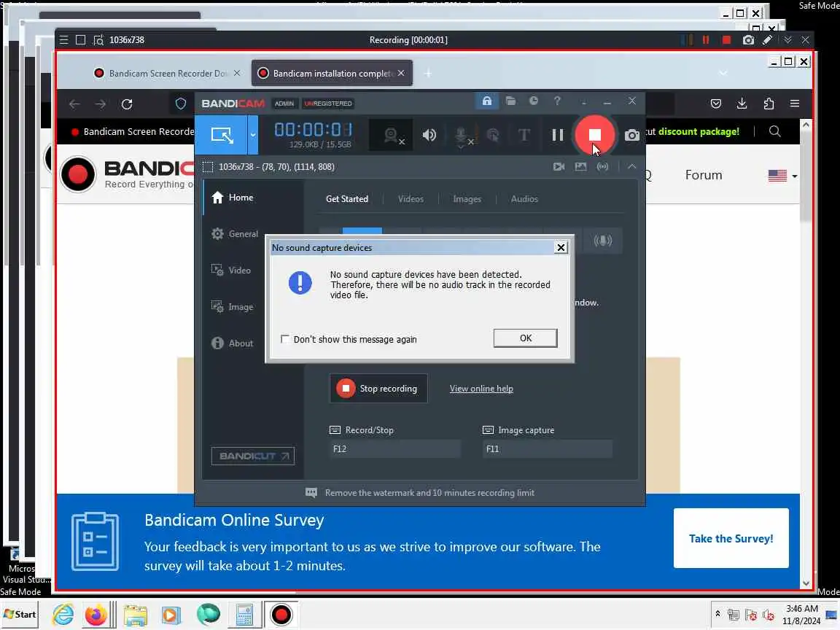
Task: Open the Firefox hamburger menu
Action: [x=795, y=104]
